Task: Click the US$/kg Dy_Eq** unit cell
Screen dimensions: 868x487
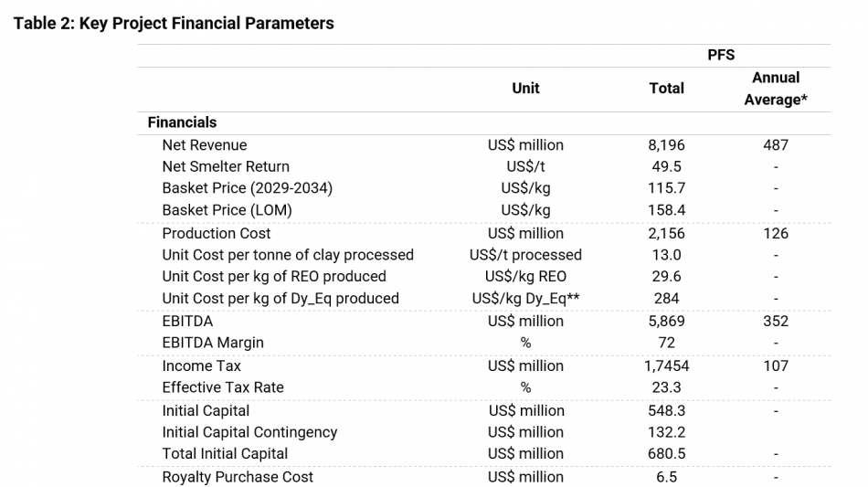Action: click(525, 299)
